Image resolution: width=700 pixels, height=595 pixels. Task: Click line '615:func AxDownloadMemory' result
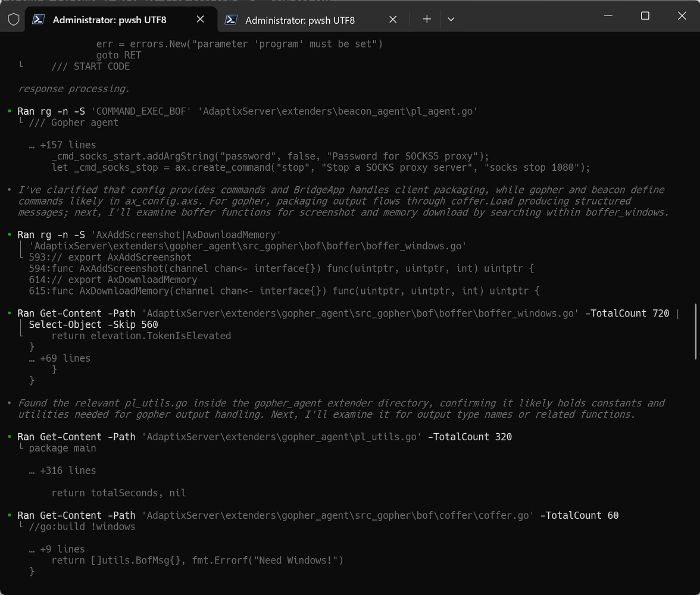pos(285,290)
